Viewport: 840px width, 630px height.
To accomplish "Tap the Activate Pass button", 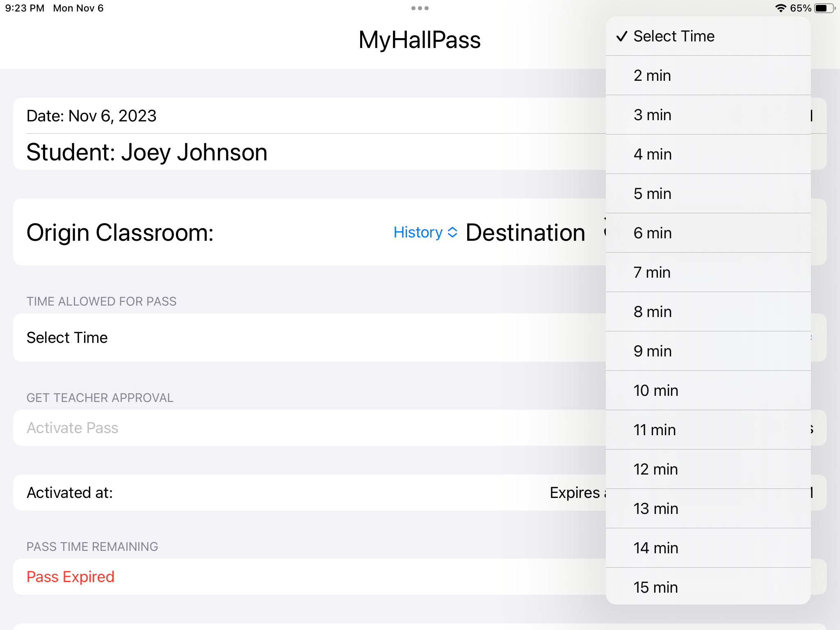I will pos(72,428).
